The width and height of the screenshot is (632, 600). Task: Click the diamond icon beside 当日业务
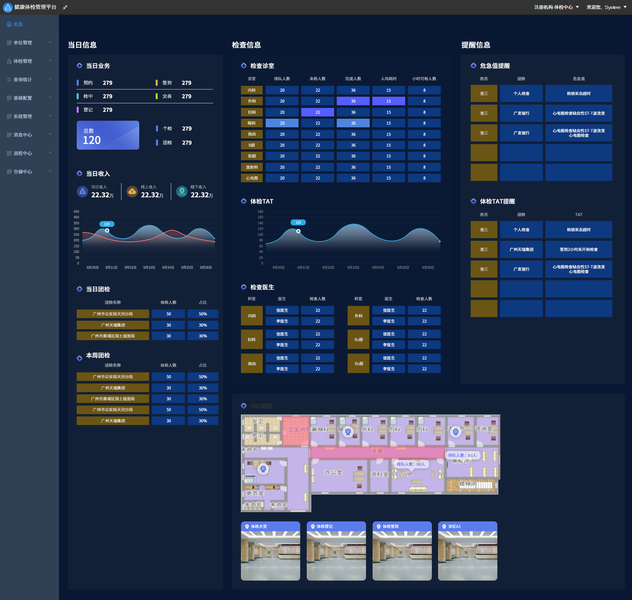pos(79,65)
